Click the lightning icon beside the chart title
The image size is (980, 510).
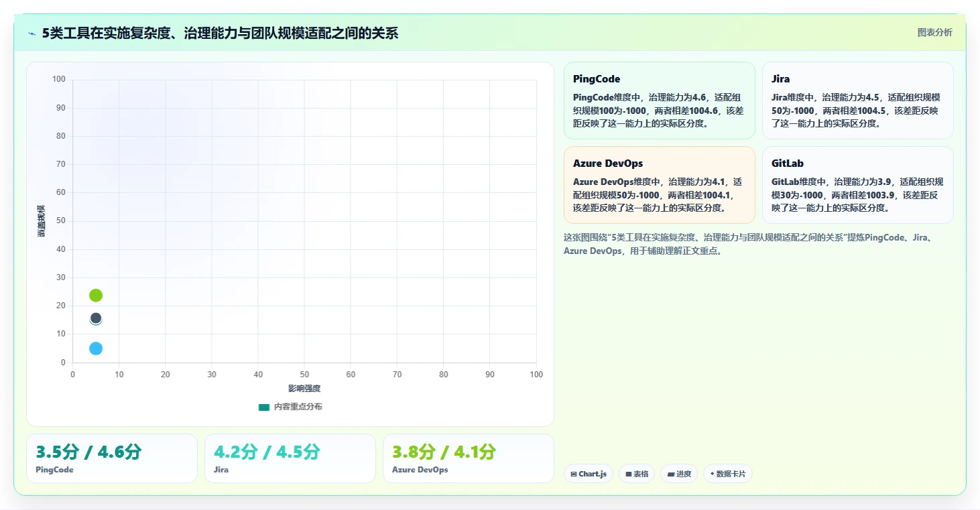pos(32,34)
